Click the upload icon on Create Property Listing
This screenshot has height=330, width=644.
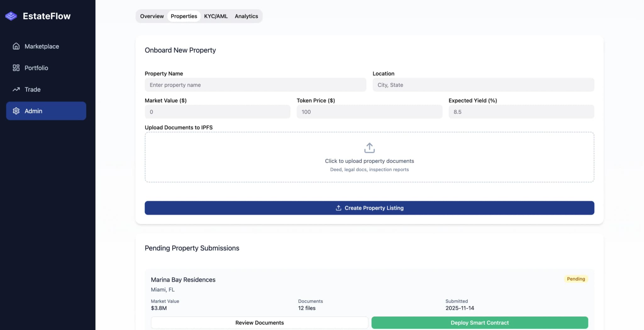click(x=338, y=208)
